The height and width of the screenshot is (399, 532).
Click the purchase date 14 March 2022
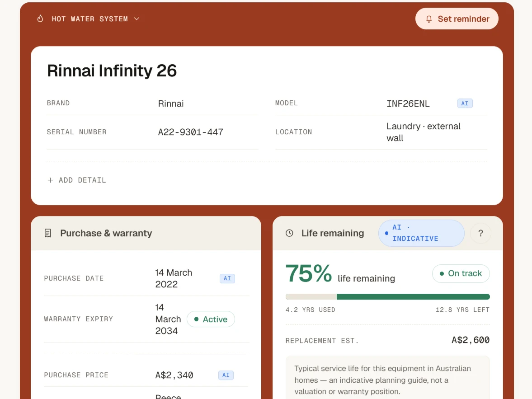point(174,278)
